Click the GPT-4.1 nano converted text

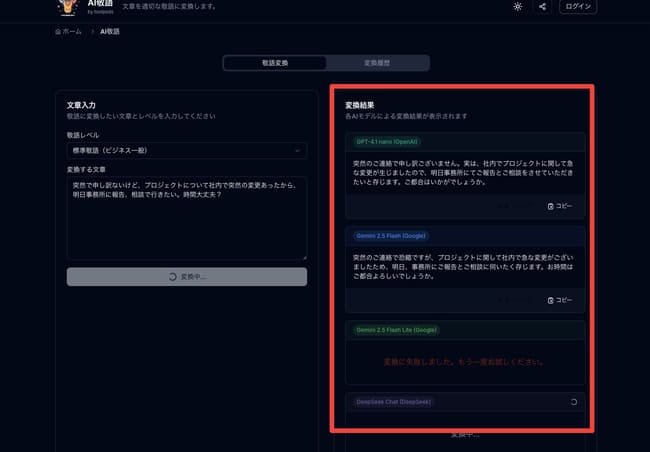(x=463, y=173)
